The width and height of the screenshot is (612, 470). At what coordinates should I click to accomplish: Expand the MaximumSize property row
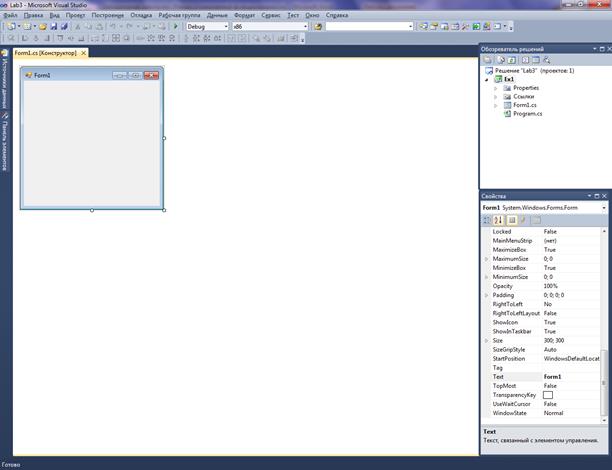click(x=487, y=259)
